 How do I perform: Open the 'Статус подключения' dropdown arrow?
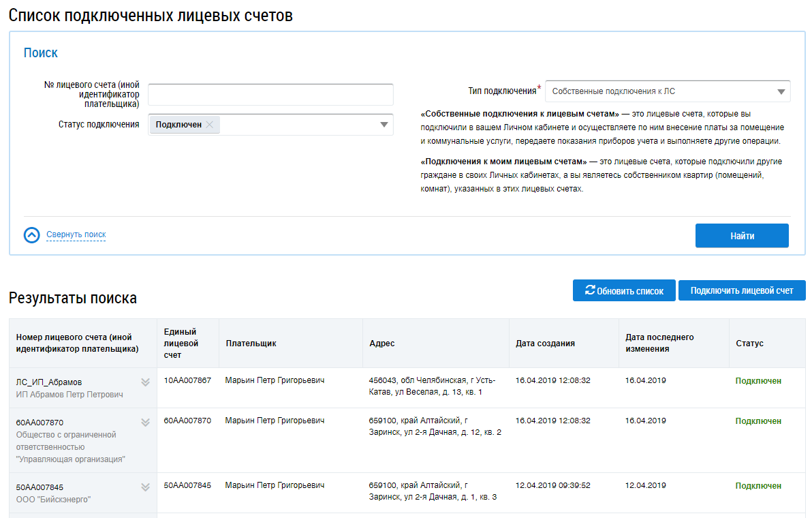coord(384,125)
